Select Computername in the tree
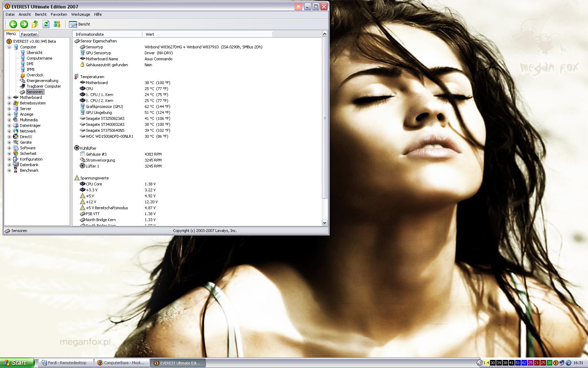The width and height of the screenshot is (588, 368). [x=39, y=58]
